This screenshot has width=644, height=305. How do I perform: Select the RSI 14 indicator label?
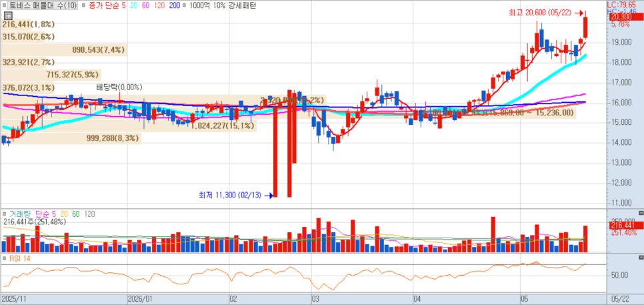[20, 258]
